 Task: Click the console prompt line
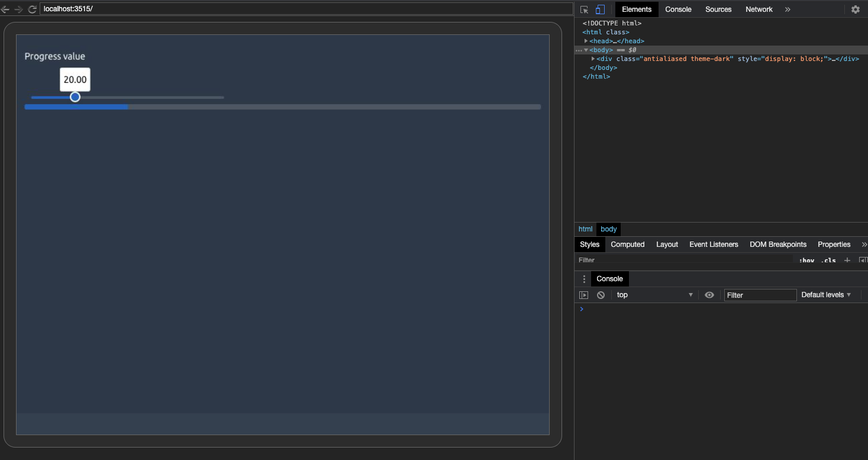[721, 309]
